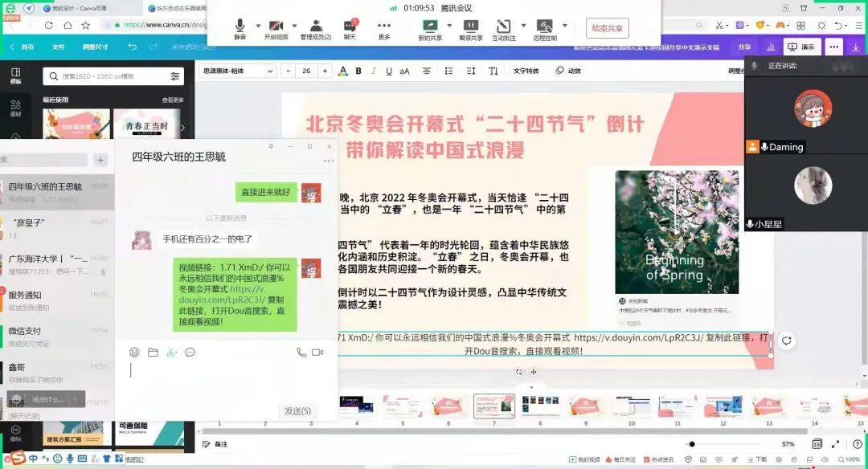Apply bold formatting in the Canva text toolbar

358,71
